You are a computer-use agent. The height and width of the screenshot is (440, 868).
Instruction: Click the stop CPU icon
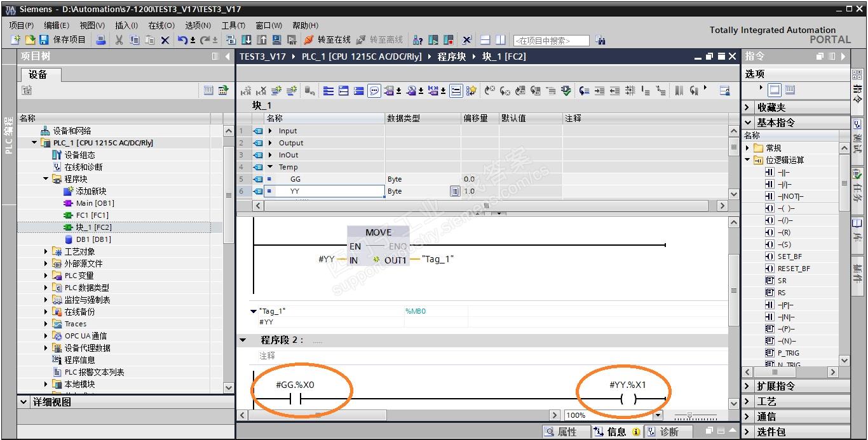449,40
